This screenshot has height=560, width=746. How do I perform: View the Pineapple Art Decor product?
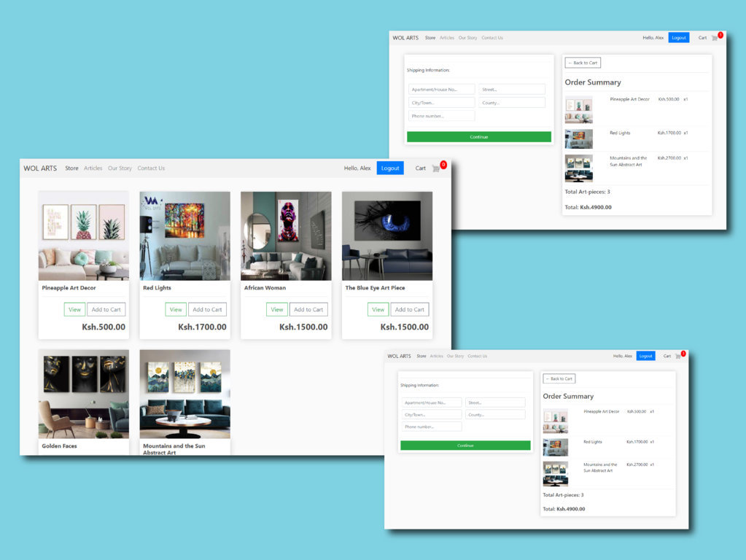74,309
